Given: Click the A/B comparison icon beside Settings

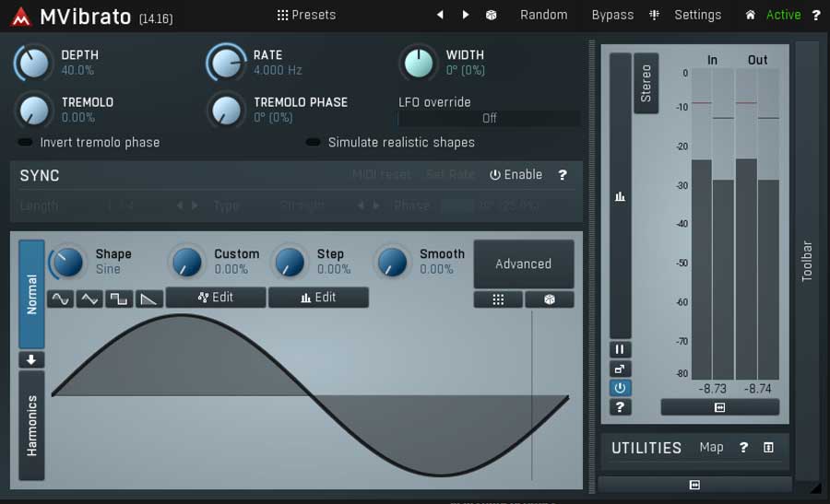Looking at the screenshot, I should coord(654,15).
